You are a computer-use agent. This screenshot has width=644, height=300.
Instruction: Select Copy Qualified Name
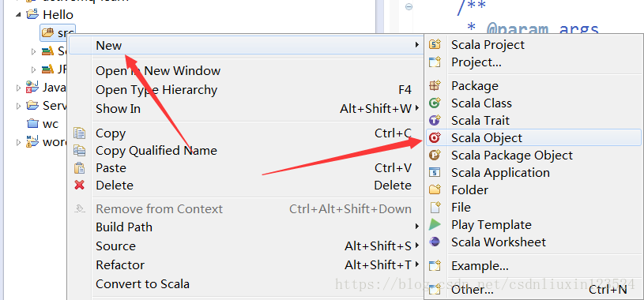coord(156,150)
